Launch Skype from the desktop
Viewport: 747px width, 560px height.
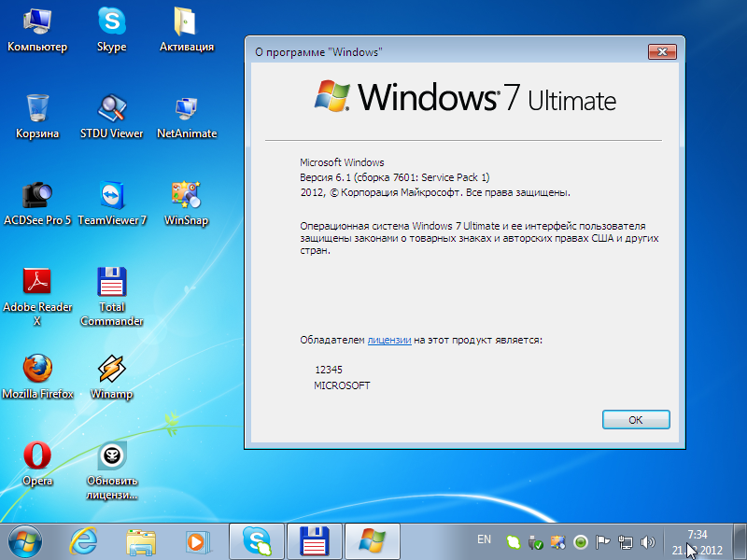111,30
